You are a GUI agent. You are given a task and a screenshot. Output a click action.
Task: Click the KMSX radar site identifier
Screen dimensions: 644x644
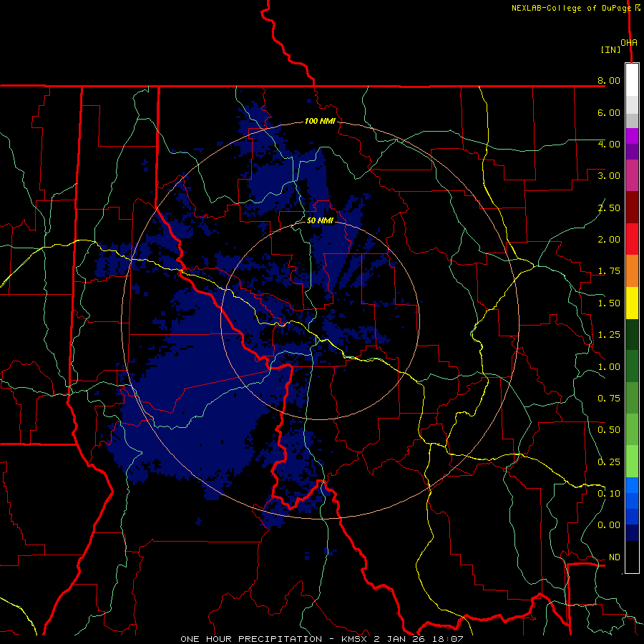(x=355, y=639)
